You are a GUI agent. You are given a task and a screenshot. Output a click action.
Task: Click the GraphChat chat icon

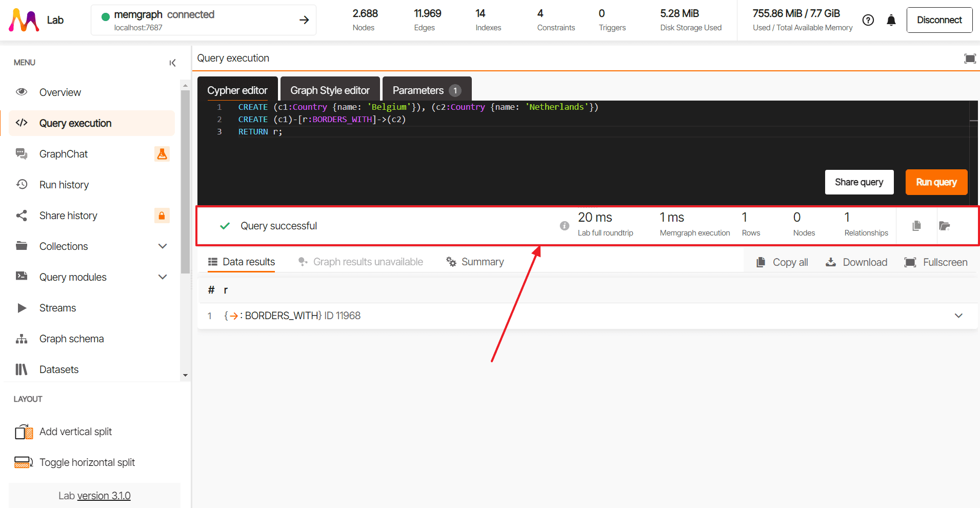[22, 153]
